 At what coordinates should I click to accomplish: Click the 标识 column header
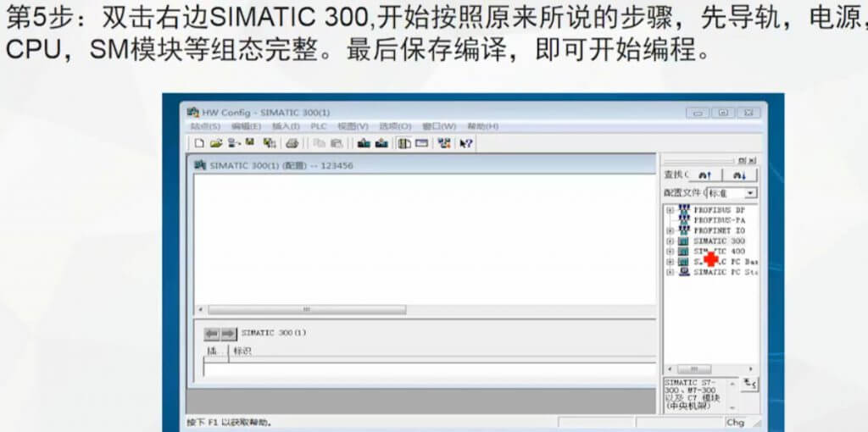(x=242, y=352)
